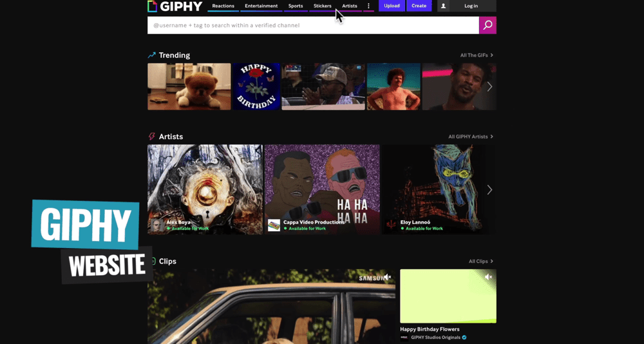
Task: Click the GIPHY logo icon
Action: (x=152, y=6)
